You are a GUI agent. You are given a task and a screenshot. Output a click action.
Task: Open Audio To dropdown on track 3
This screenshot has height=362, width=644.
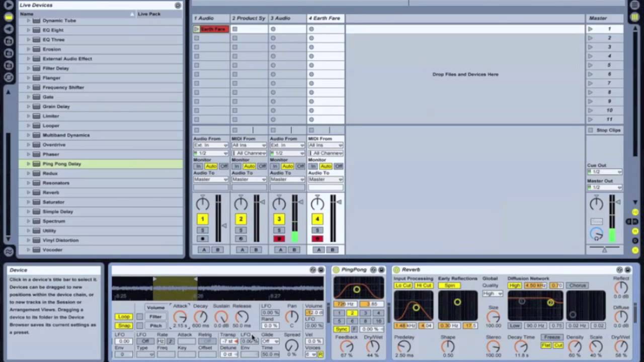287,179
